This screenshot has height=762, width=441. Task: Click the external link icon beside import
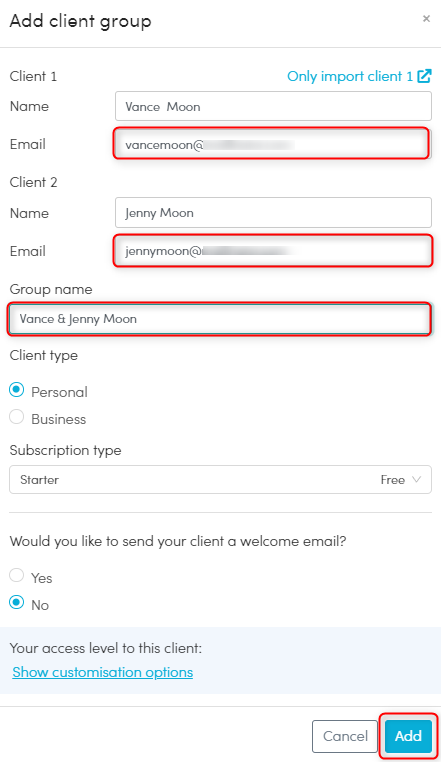[x=424, y=76]
